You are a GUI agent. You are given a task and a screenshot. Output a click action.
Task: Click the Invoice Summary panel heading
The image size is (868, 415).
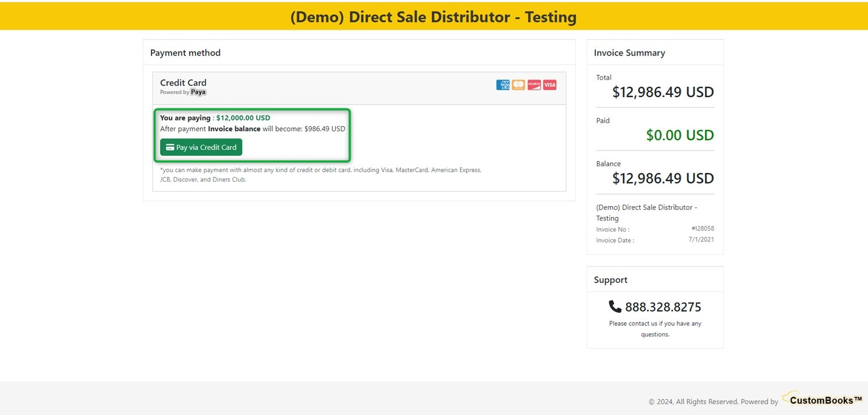point(629,53)
